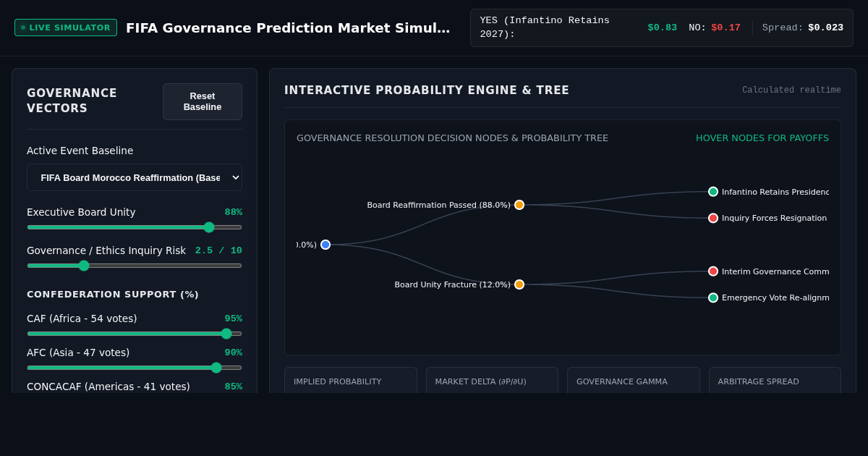
Task: Select the Board Unity Fracture node
Action: 519,284
